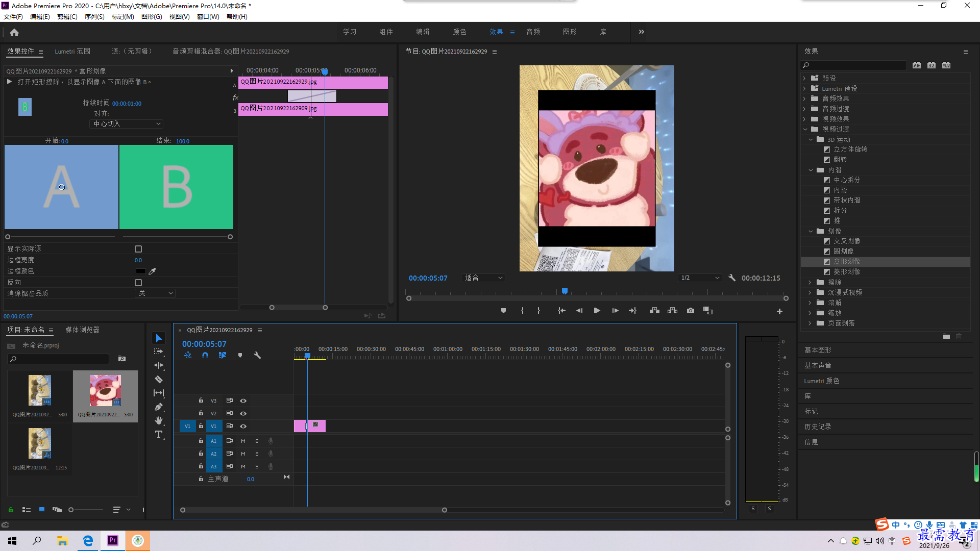980x551 pixels.
Task: Open playback resolution 1/2 dropdown
Action: tap(700, 278)
